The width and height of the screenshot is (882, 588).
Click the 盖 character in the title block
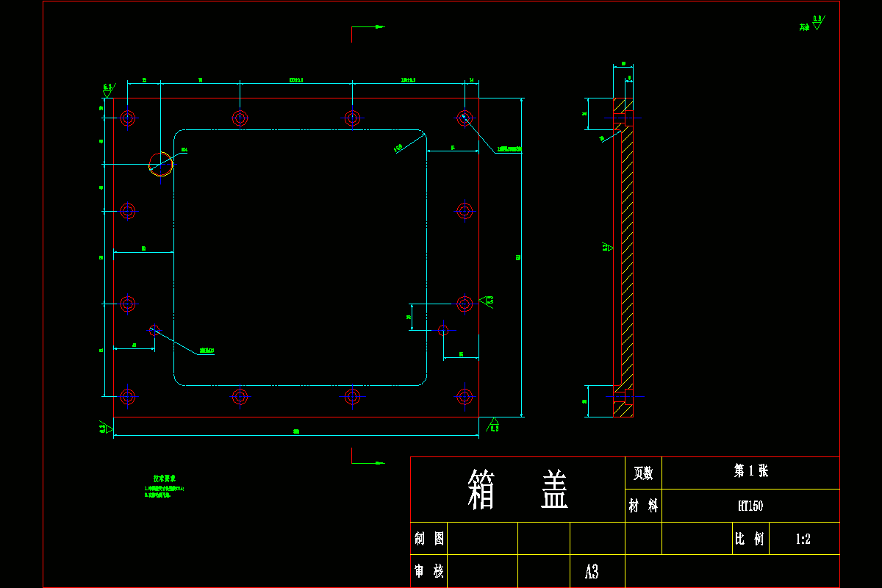click(x=555, y=490)
